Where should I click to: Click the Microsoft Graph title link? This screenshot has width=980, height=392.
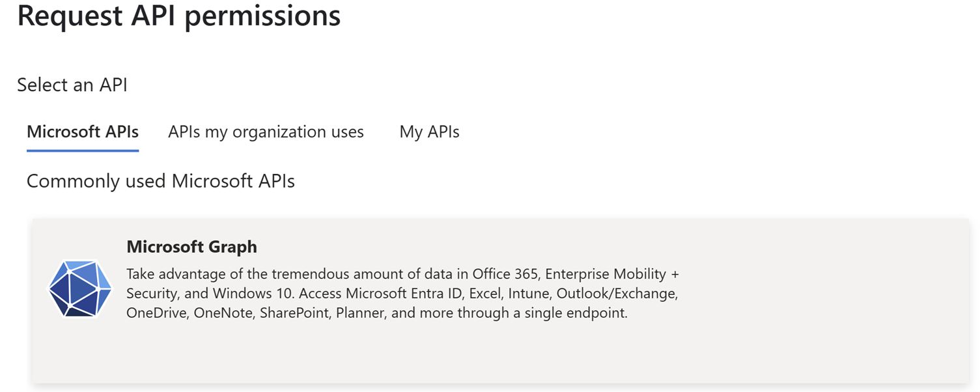(191, 247)
